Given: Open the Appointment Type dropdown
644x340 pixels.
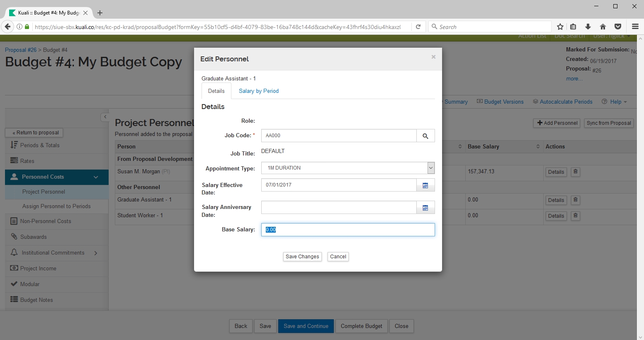Looking at the screenshot, I should coord(431,168).
